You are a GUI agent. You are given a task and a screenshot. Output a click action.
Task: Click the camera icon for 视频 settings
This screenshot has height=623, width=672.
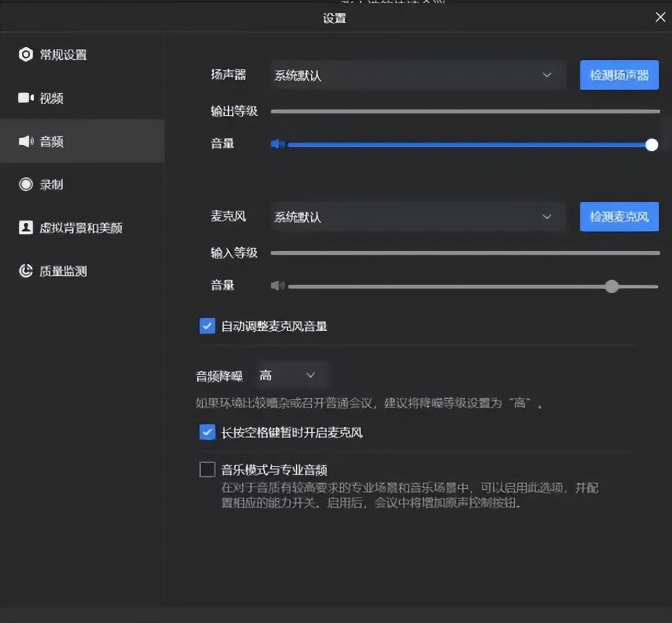[x=25, y=98]
